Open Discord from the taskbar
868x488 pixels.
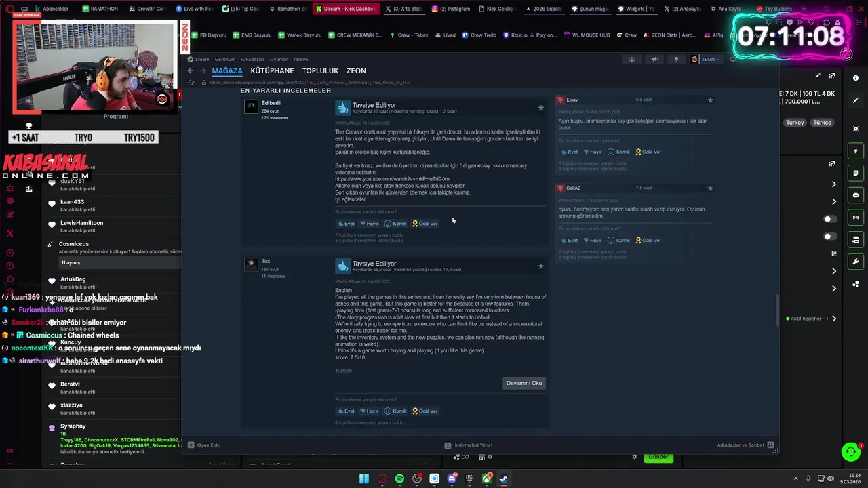tap(452, 479)
